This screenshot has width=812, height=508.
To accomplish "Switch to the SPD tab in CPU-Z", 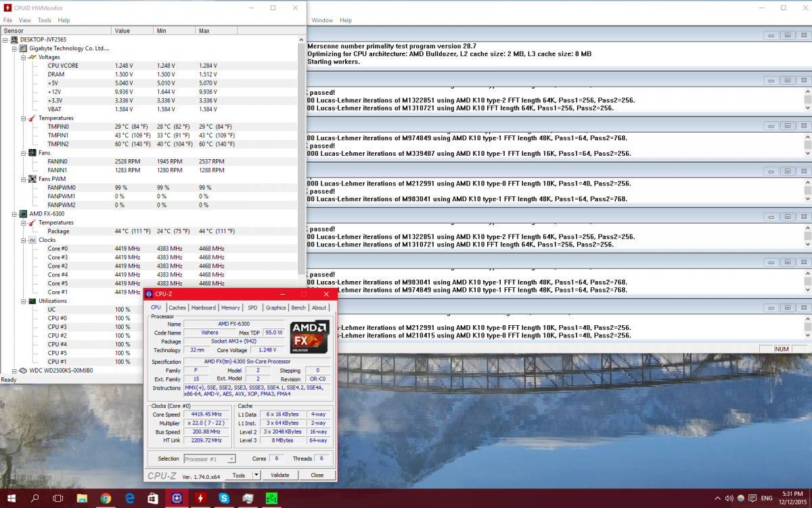I will coord(252,308).
